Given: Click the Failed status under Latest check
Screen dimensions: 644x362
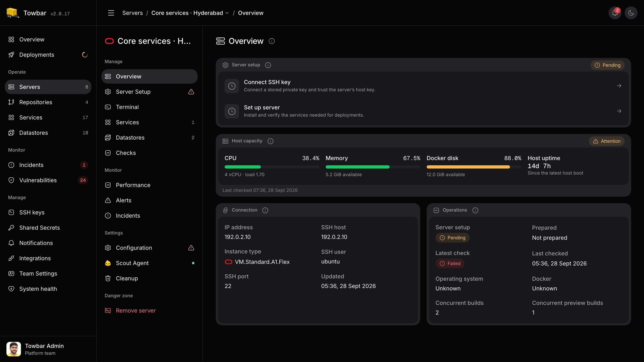Looking at the screenshot, I should coord(450,263).
